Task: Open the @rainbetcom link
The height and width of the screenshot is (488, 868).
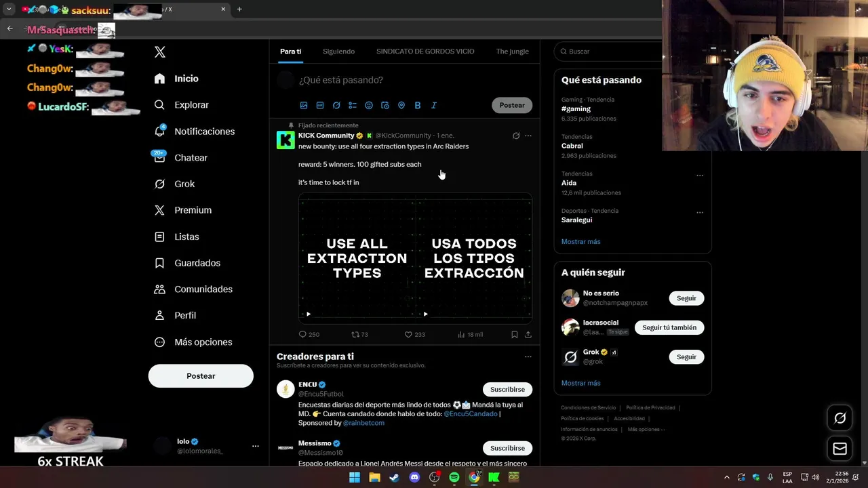Action: (363, 423)
